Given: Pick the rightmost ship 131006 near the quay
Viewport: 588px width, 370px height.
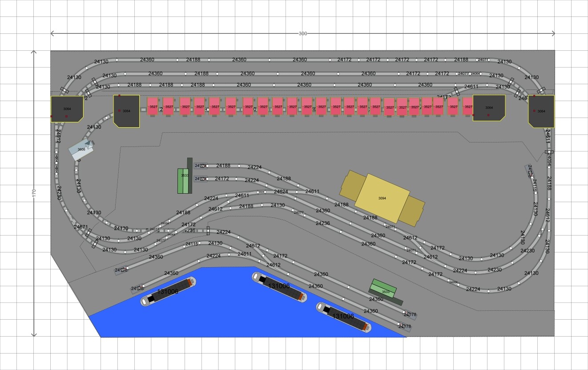Looking at the screenshot, I should coord(343,316).
